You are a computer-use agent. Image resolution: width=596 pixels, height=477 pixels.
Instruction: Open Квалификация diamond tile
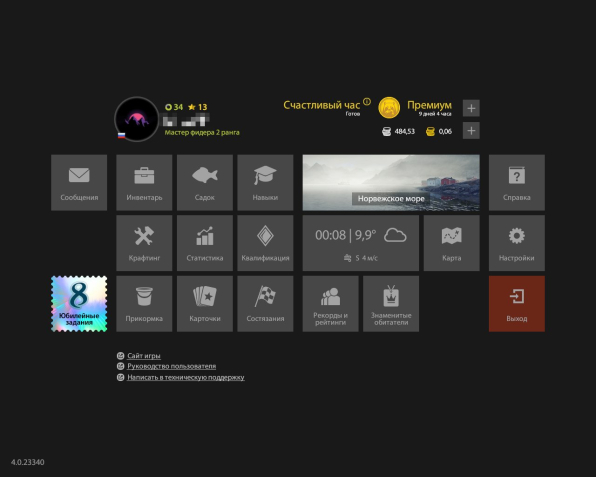265,243
